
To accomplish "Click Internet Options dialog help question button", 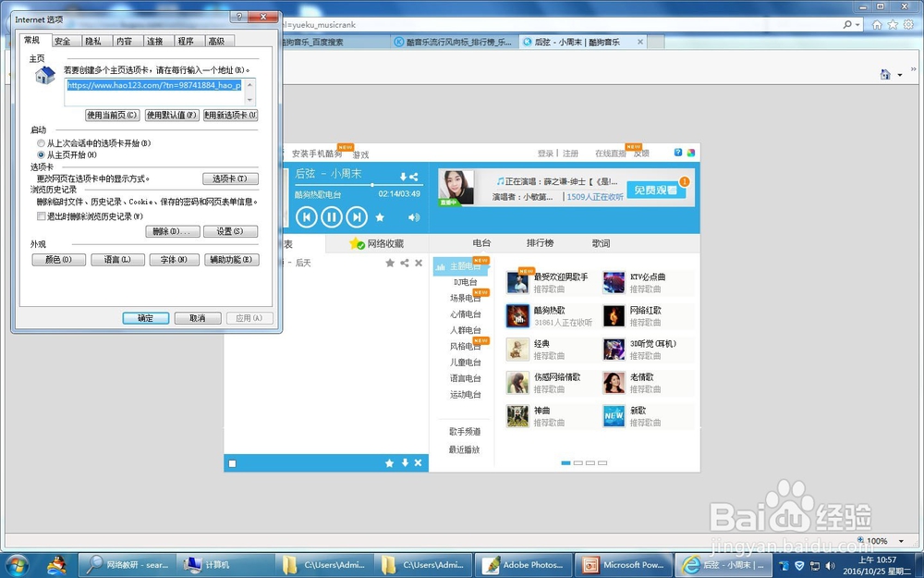I will click(x=238, y=17).
